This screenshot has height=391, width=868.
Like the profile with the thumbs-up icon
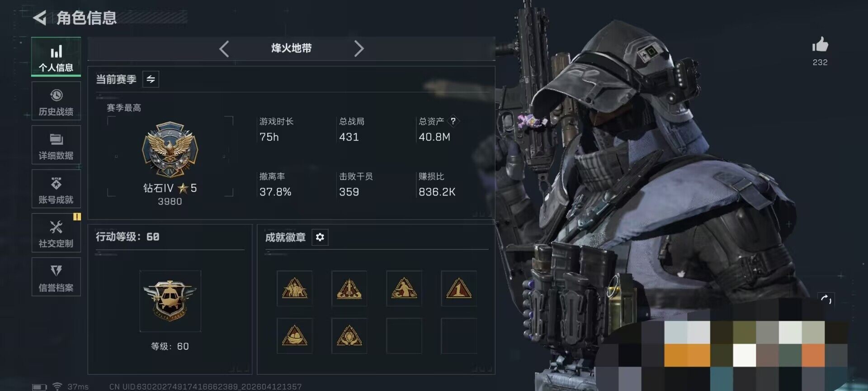click(820, 45)
